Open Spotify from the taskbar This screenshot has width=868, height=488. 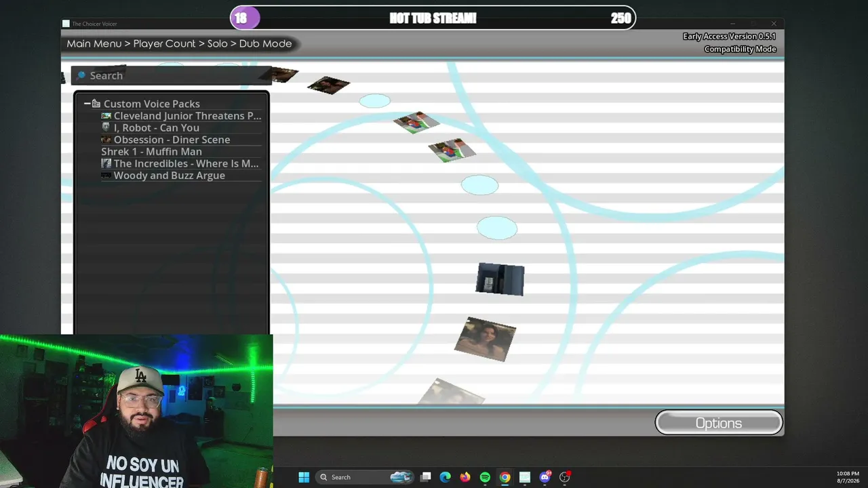tap(485, 477)
